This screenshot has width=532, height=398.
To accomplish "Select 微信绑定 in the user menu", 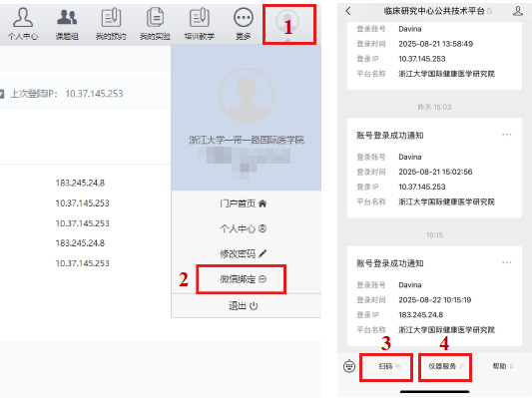I will coord(243,279).
